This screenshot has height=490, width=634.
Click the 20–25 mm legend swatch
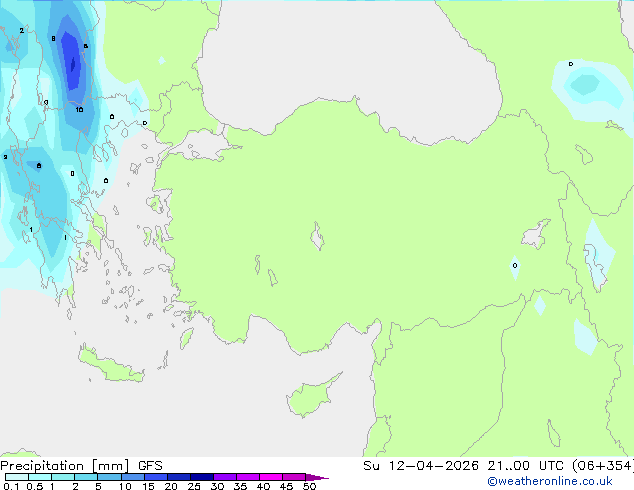[x=178, y=477]
